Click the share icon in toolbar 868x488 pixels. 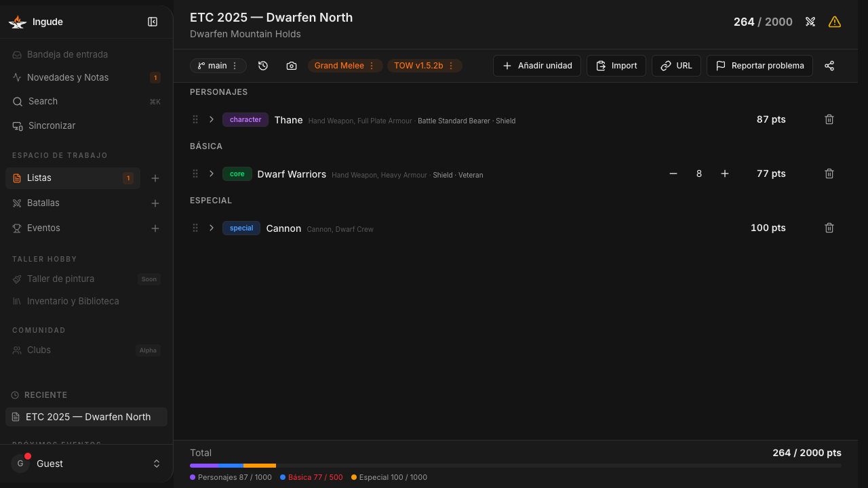coord(829,66)
